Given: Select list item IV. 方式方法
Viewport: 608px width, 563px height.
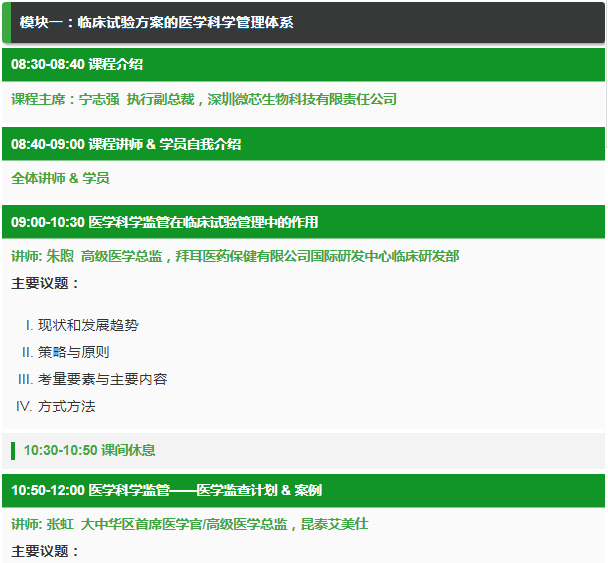Looking at the screenshot, I should coord(55,406).
